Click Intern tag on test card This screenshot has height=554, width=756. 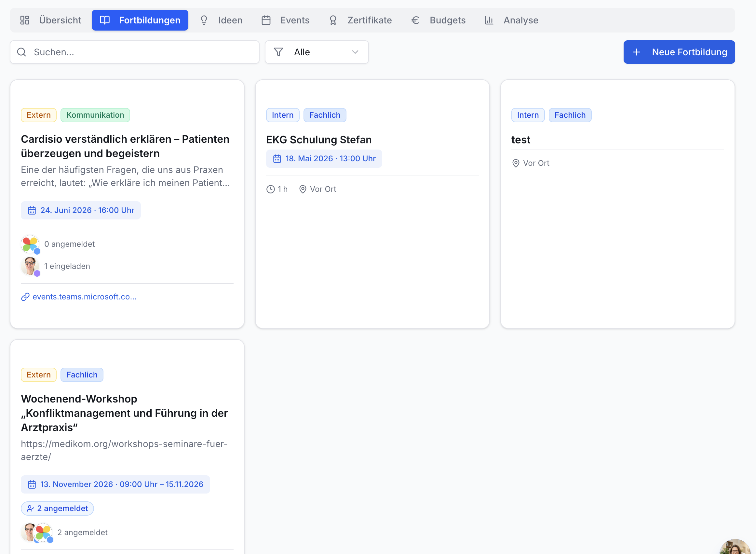(528, 115)
